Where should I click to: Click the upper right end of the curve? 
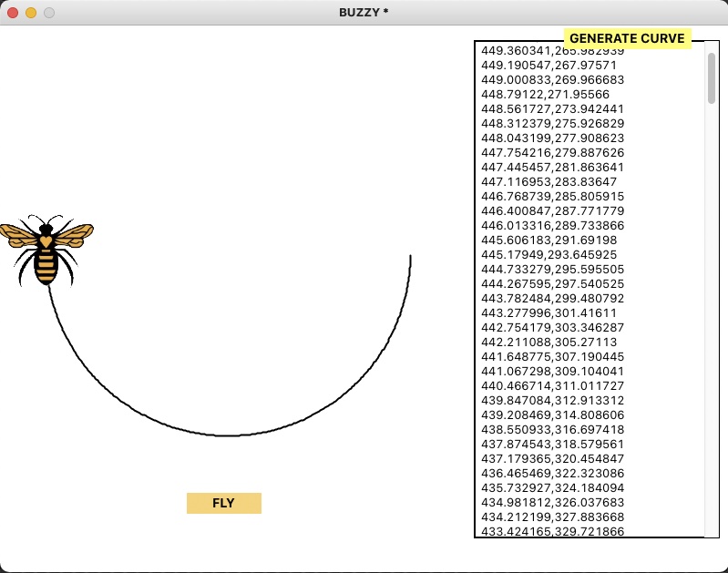410,258
